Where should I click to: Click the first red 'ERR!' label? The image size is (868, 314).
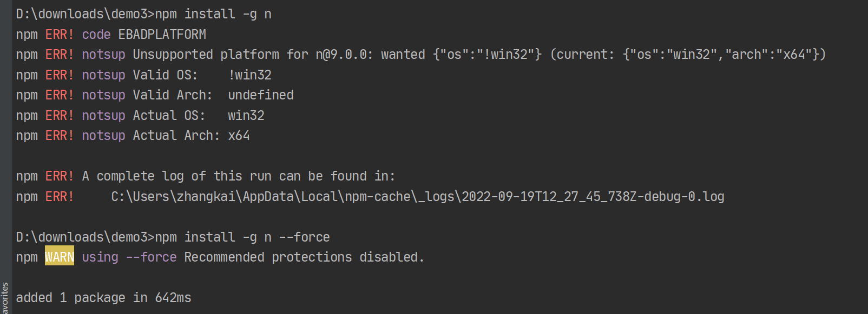pyautogui.click(x=60, y=35)
